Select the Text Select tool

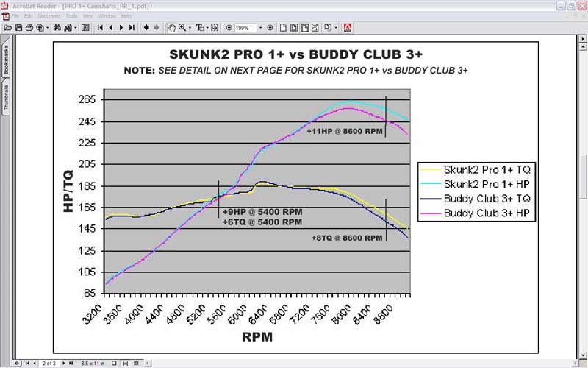pyautogui.click(x=199, y=28)
